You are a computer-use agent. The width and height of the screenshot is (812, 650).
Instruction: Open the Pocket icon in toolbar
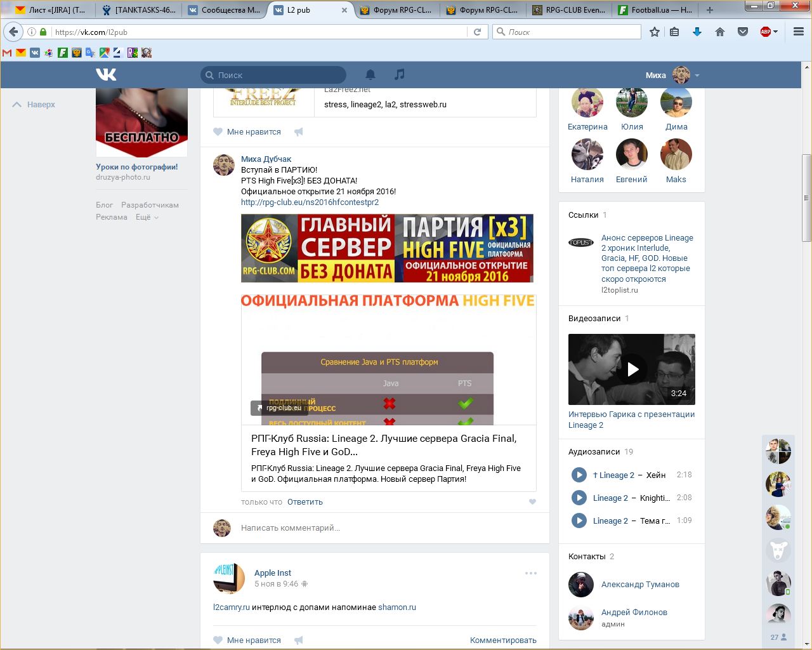[743, 32]
